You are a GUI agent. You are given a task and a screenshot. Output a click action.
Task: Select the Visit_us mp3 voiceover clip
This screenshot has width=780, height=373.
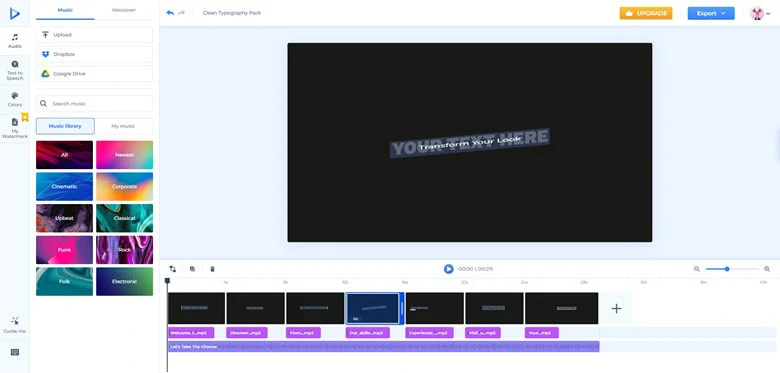click(x=483, y=333)
